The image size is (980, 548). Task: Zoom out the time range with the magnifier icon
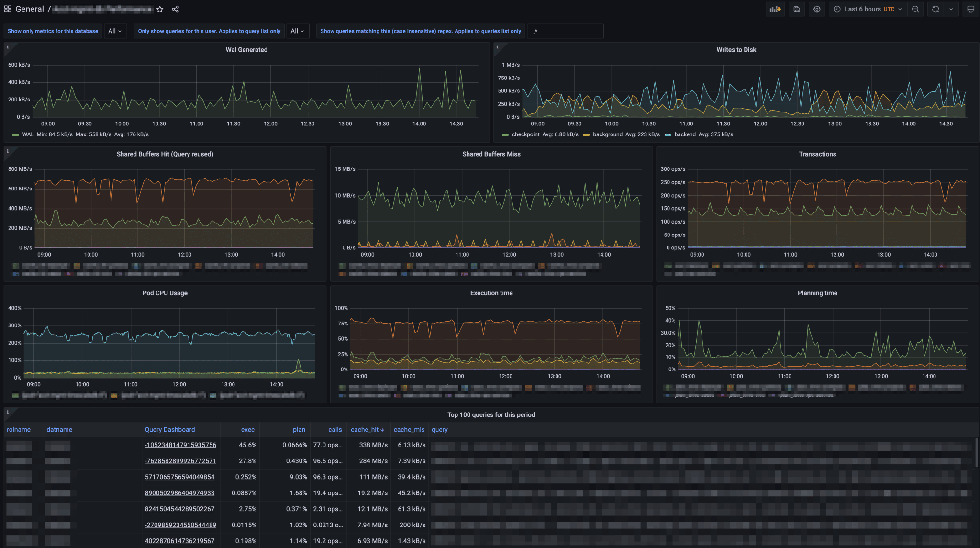915,9
